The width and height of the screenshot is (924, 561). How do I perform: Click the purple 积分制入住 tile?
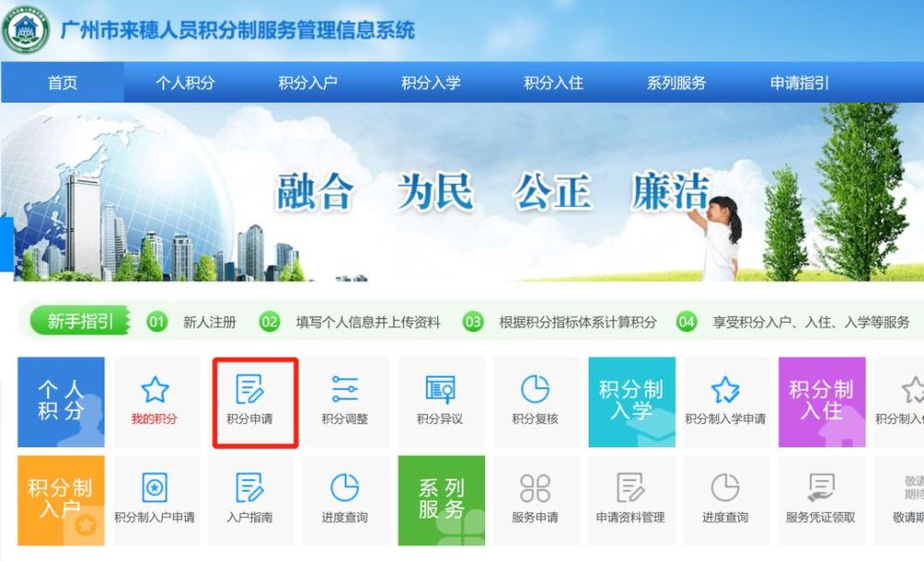tap(822, 402)
